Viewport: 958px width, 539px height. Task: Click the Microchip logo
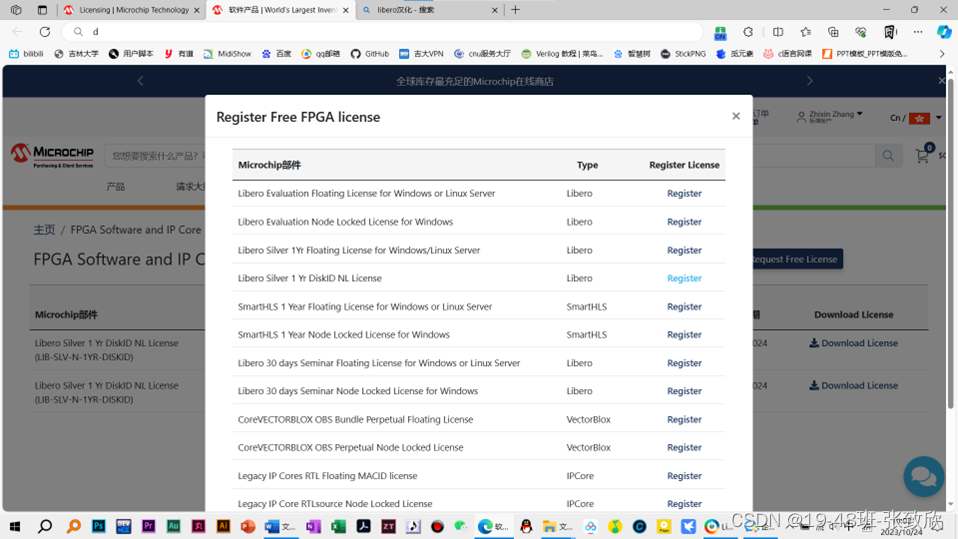point(53,155)
